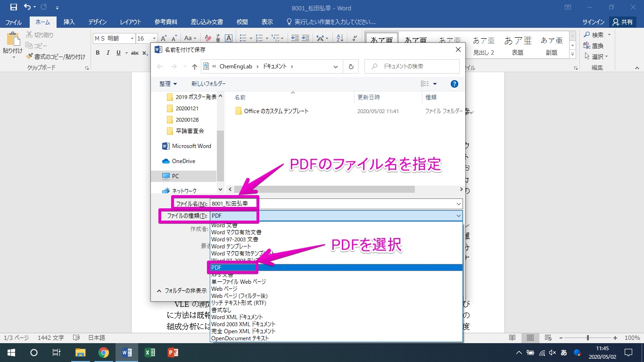Viewport: 644px width, 362px height.
Task: Switch to the 校閲 (Review) tab
Action: (x=242, y=22)
